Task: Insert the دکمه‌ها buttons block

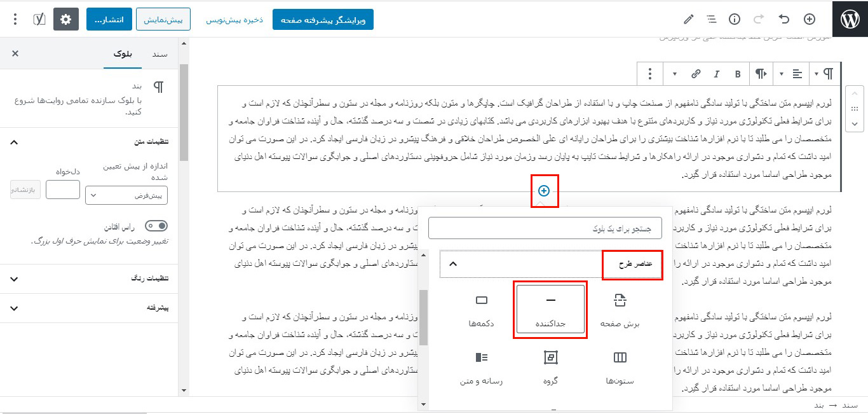Action: (482, 310)
